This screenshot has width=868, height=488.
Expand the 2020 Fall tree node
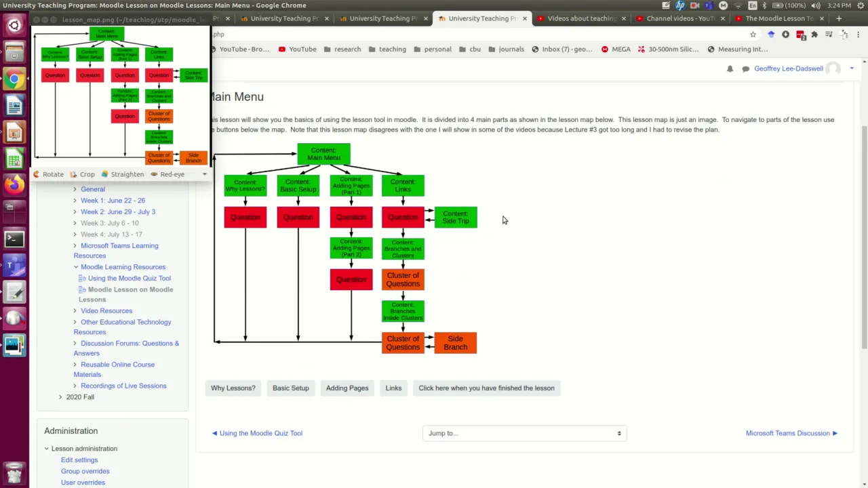60,397
